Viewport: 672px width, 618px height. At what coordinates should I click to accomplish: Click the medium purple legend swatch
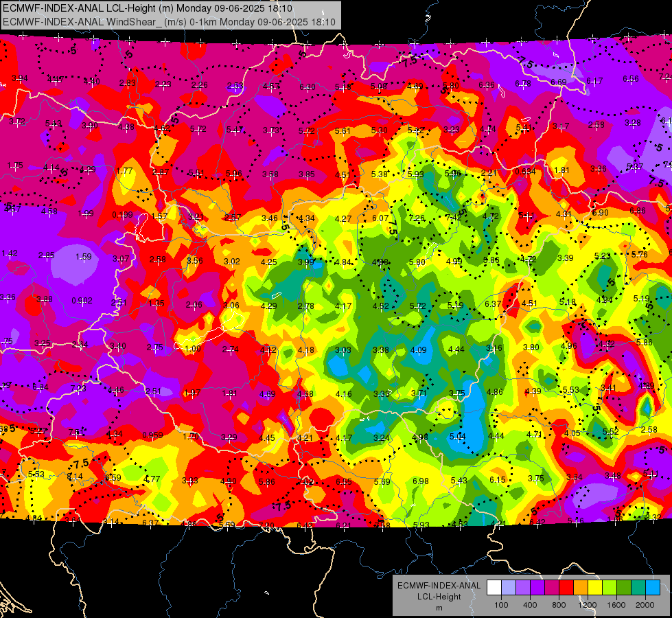(523, 588)
